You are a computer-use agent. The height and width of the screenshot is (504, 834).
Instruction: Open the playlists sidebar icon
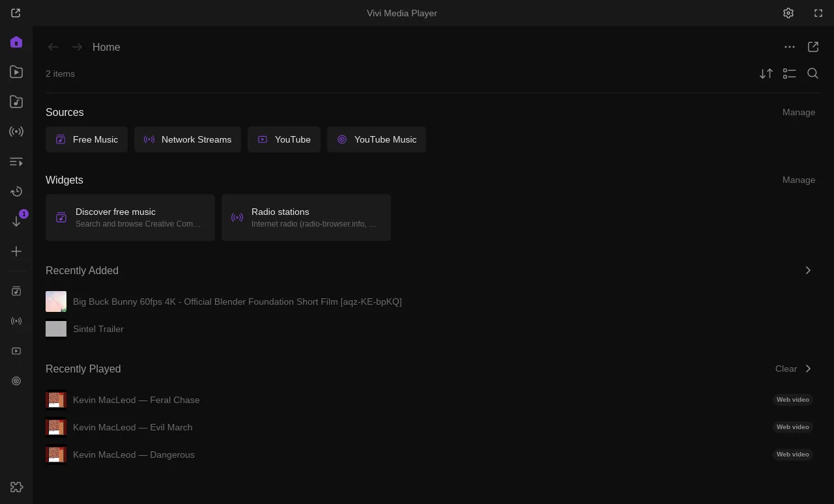[16, 161]
